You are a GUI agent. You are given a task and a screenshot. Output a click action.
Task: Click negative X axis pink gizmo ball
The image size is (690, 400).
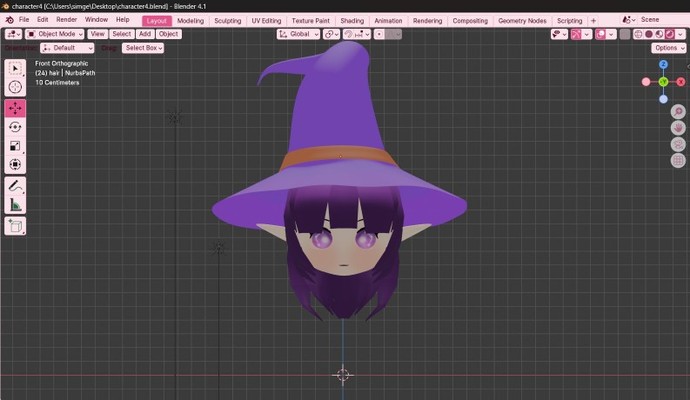tap(646, 82)
